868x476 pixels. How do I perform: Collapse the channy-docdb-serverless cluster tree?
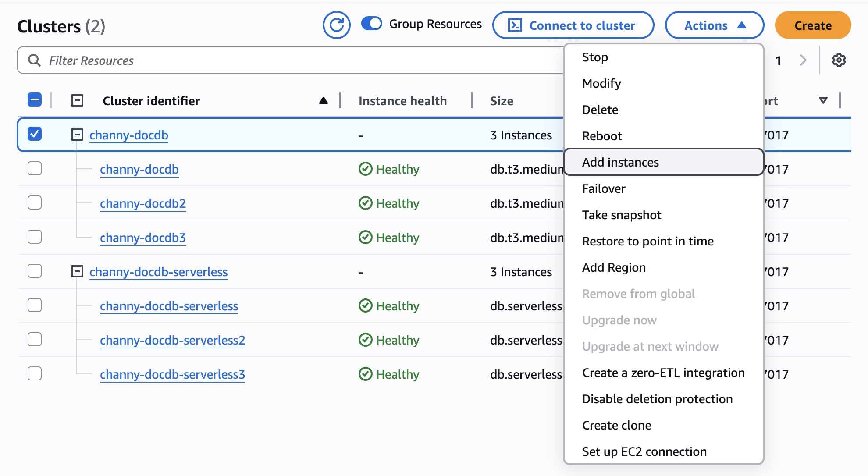[x=77, y=271]
